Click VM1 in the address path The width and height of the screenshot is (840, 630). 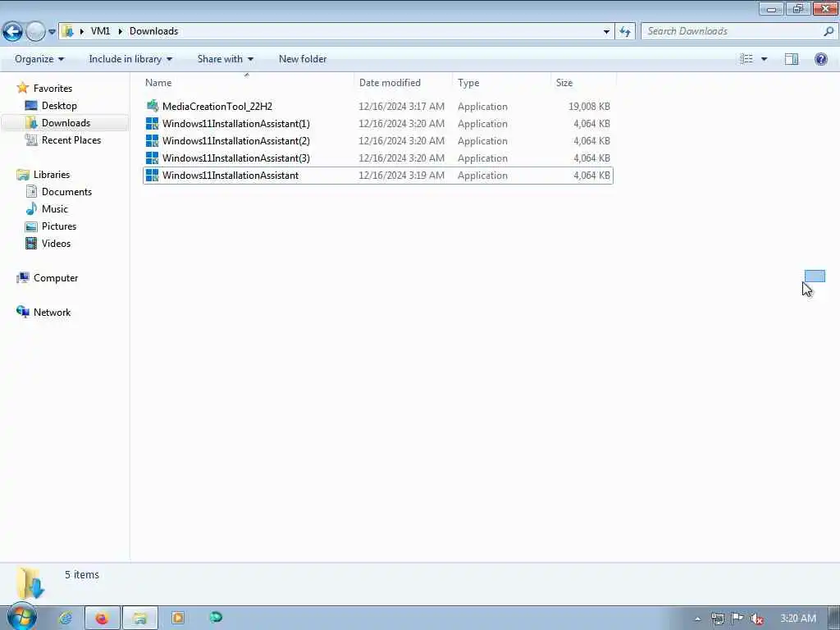(100, 31)
